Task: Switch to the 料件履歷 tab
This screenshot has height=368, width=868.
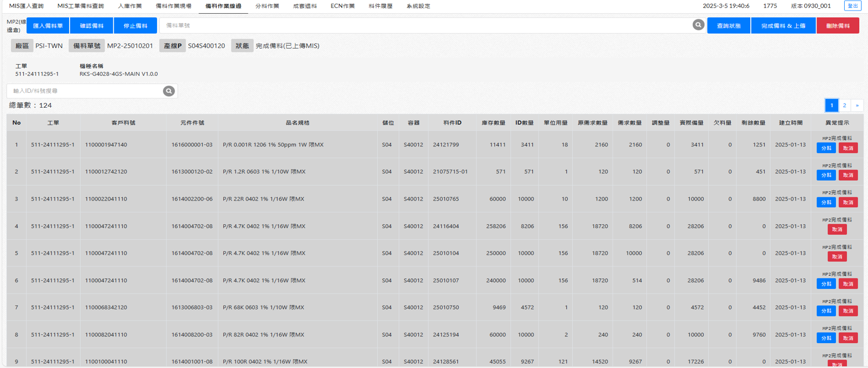Action: [380, 6]
